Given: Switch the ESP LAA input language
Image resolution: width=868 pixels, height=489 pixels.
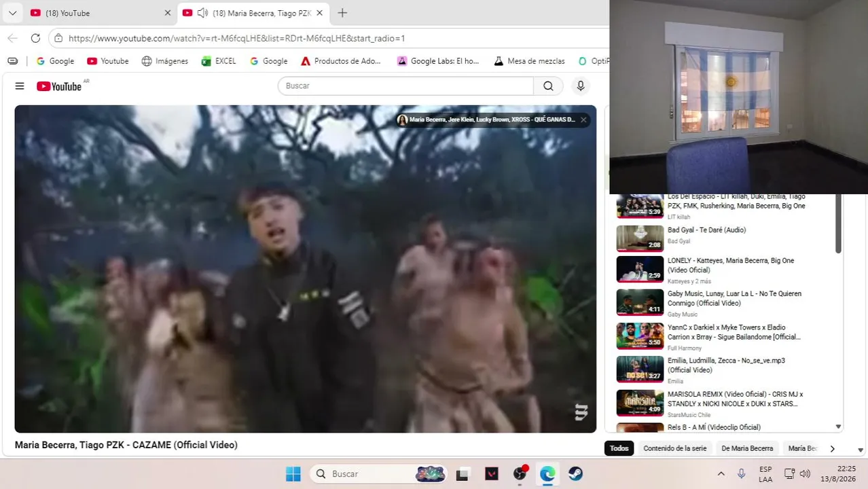Looking at the screenshot, I should click(x=765, y=474).
